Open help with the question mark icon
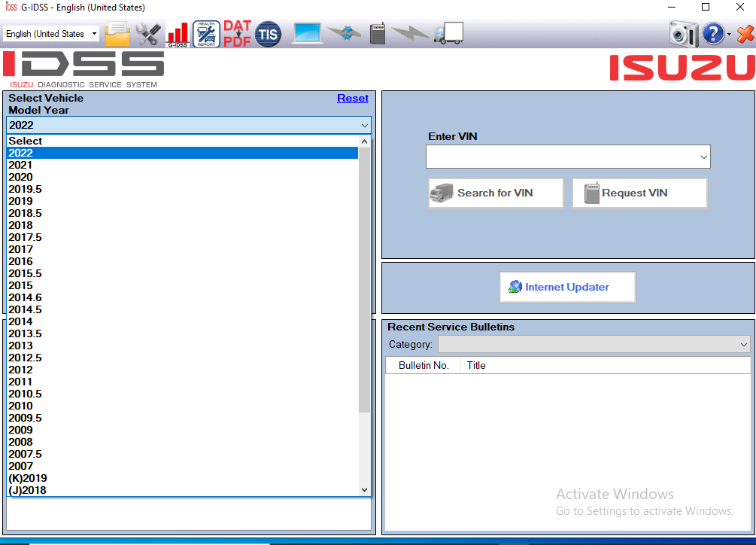Screen dimensions: 756x545 (712, 34)
